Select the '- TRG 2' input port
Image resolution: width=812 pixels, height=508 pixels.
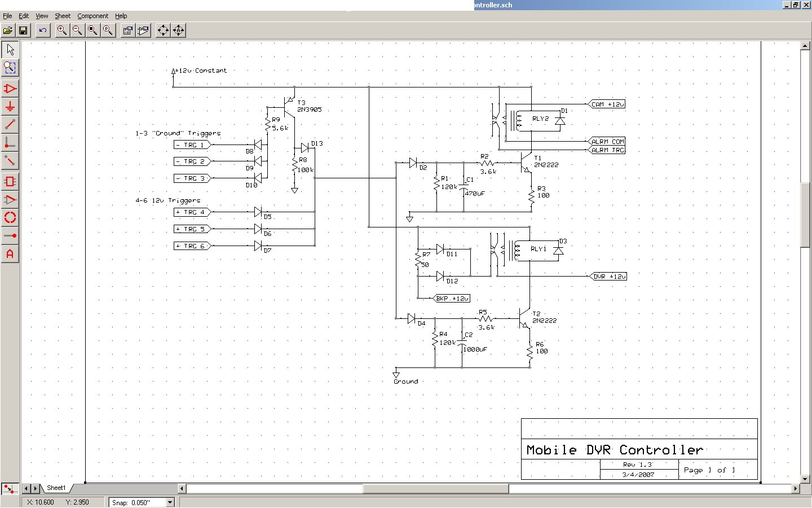click(x=192, y=161)
